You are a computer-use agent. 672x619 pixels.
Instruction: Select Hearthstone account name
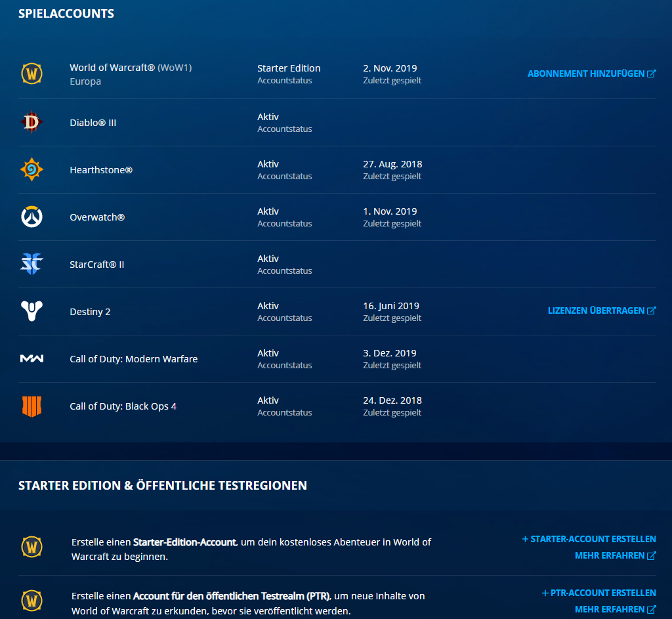pos(101,170)
